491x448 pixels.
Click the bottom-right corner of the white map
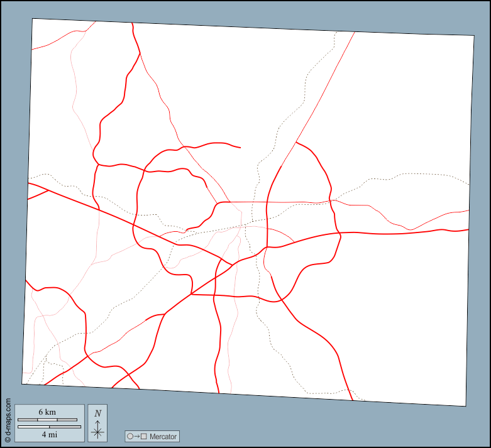coord(465,405)
